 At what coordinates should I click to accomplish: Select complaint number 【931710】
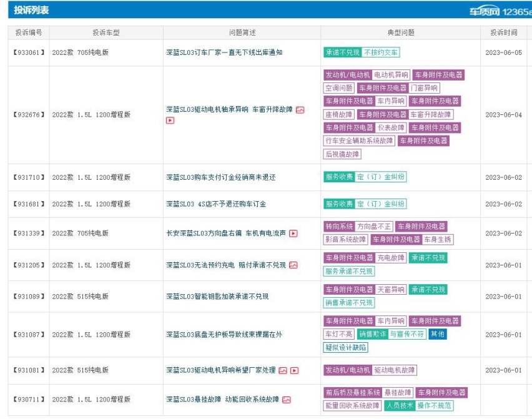click(x=29, y=177)
